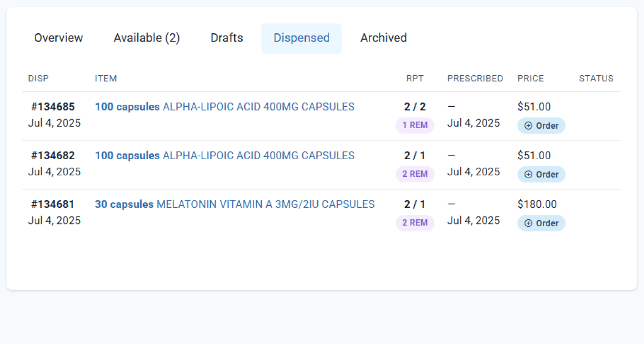Click the STATUS column header
The image size is (644, 344).
596,79
